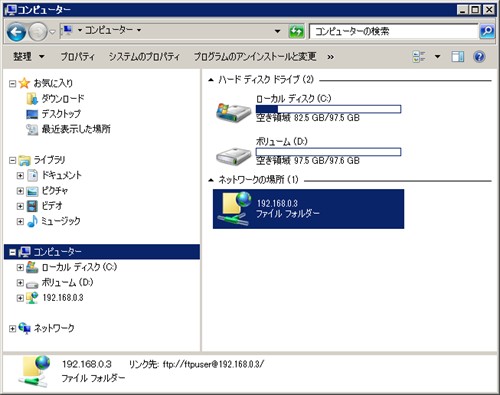Select 192.168.0.3 in navigation tree
Screen dimensions: 500x395
[x=63, y=298]
